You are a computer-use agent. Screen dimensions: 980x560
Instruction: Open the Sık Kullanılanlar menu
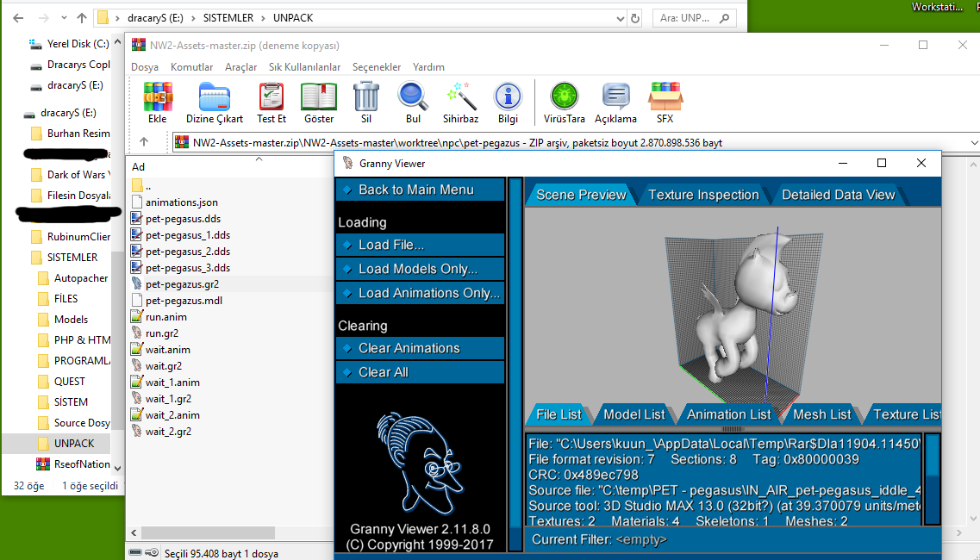coord(304,67)
